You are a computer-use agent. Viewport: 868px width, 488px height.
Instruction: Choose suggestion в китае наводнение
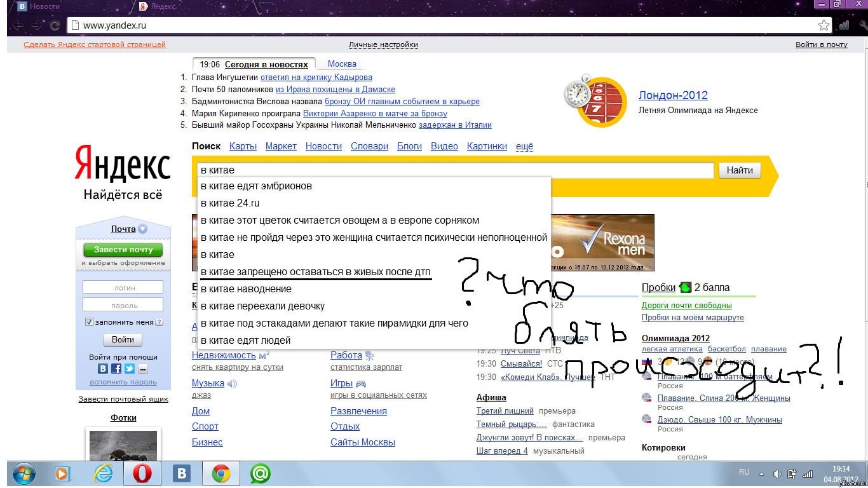click(246, 289)
